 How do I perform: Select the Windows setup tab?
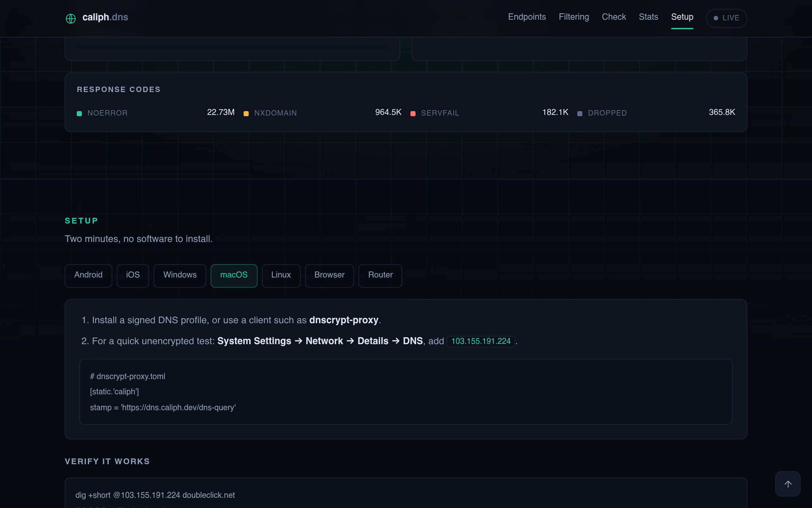(x=180, y=276)
